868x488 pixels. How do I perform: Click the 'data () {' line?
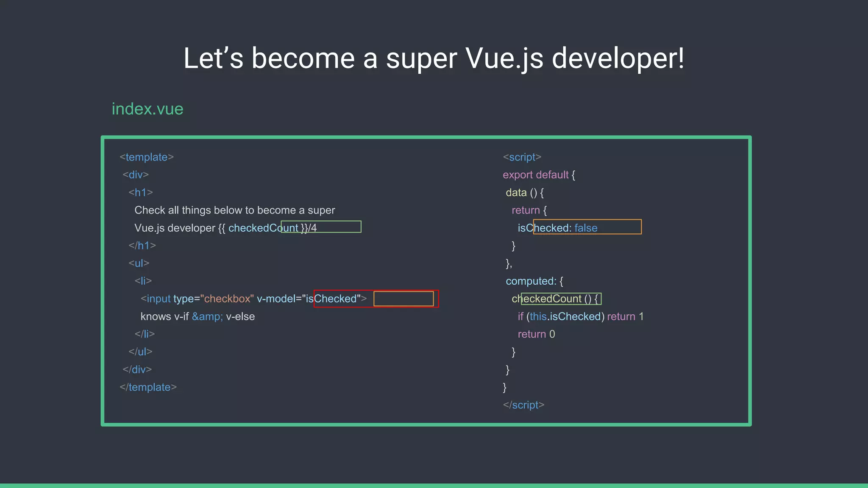coord(525,193)
